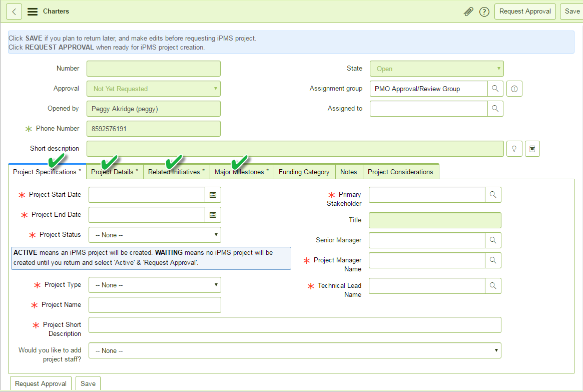Click the back arrow at top left
This screenshot has width=583, height=392.
click(14, 11)
